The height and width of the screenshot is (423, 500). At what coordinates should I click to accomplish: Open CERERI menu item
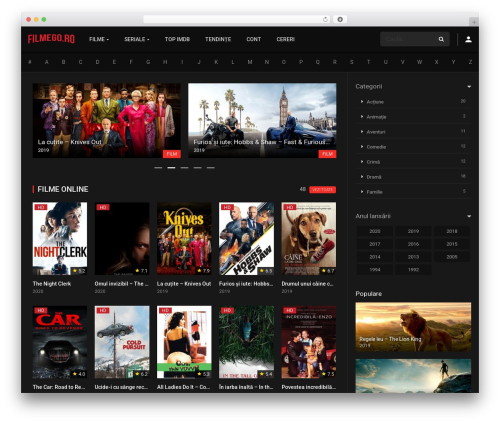(x=286, y=39)
